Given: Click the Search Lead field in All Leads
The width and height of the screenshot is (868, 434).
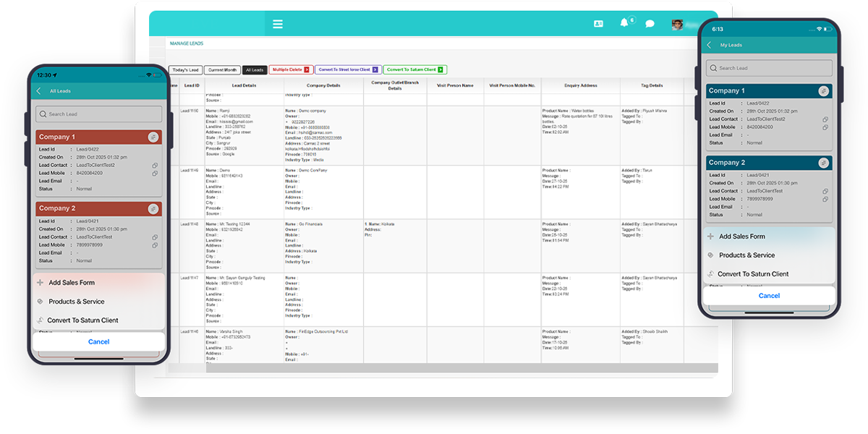Looking at the screenshot, I should point(98,114).
